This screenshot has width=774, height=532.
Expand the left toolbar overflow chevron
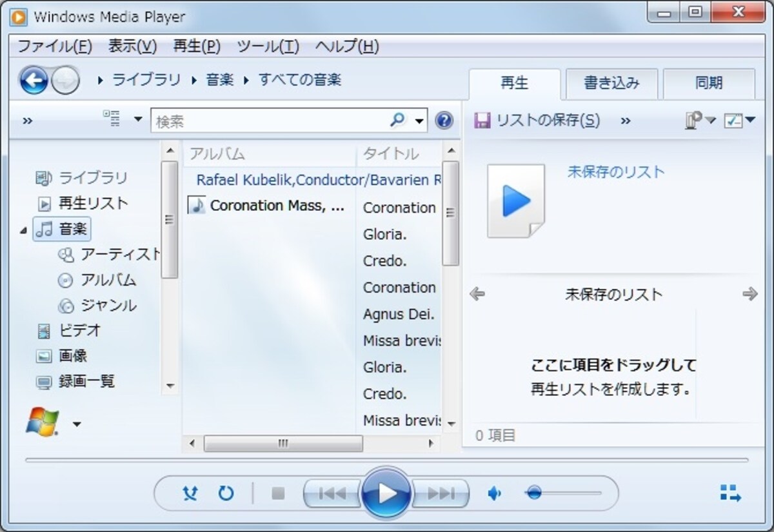tap(27, 121)
